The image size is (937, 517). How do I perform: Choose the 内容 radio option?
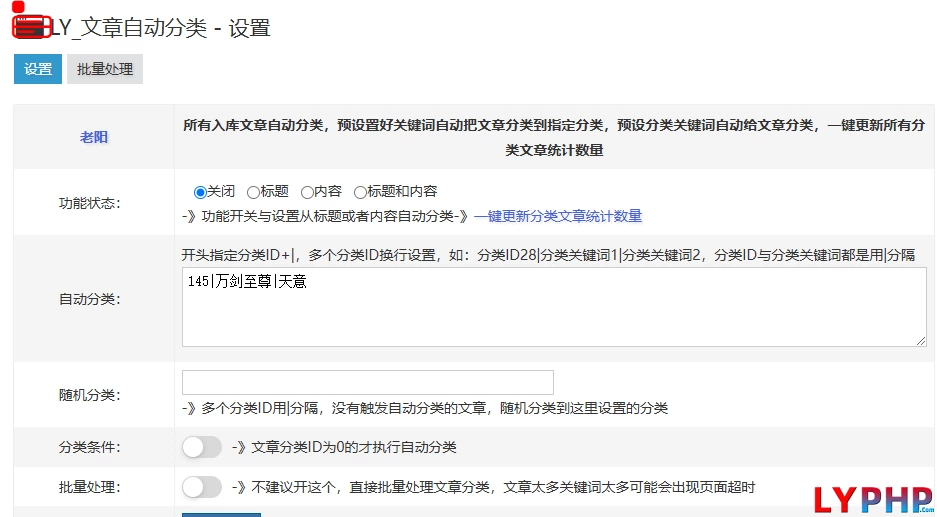(307, 192)
